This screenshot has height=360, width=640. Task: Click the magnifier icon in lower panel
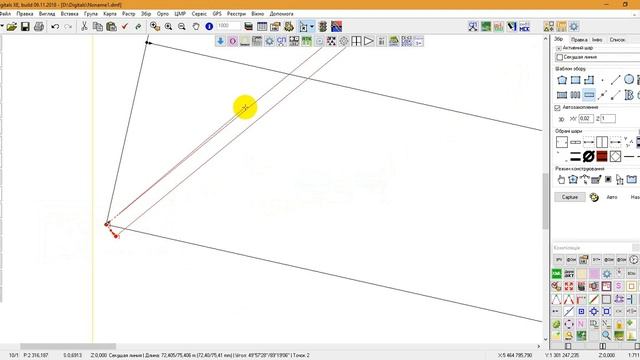click(606, 336)
